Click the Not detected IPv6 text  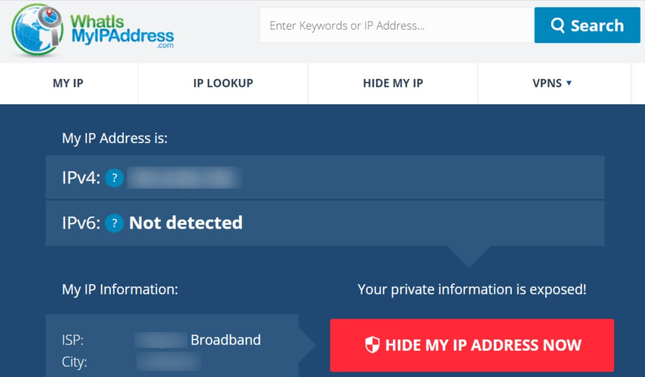[186, 223]
